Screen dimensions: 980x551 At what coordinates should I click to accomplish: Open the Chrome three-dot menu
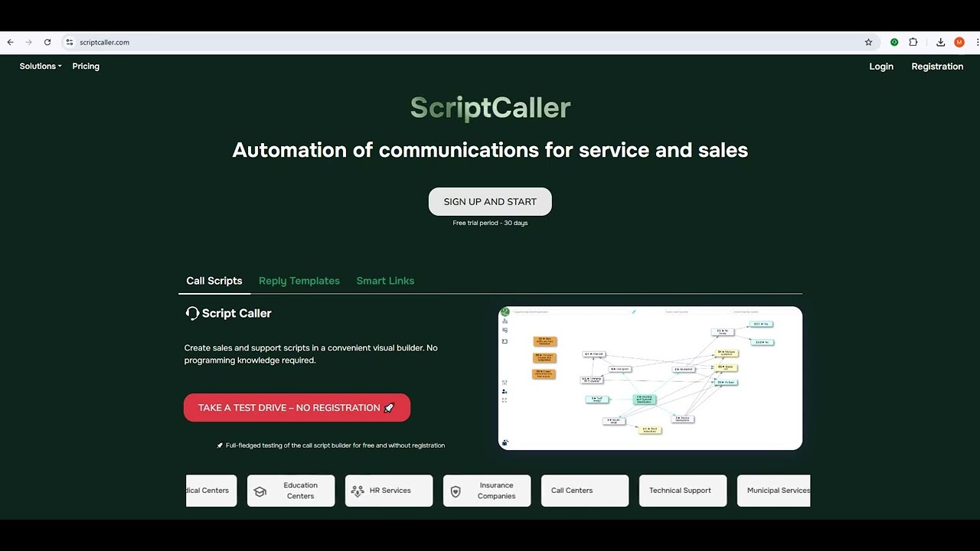pos(978,42)
